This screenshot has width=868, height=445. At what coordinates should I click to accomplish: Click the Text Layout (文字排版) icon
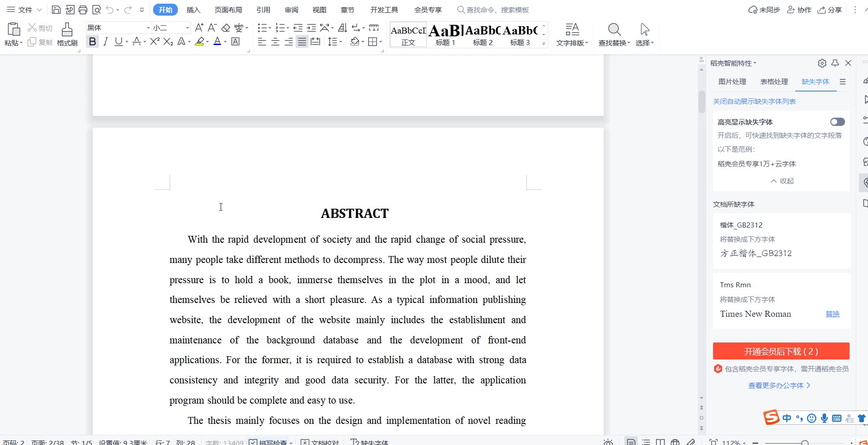[x=572, y=30]
